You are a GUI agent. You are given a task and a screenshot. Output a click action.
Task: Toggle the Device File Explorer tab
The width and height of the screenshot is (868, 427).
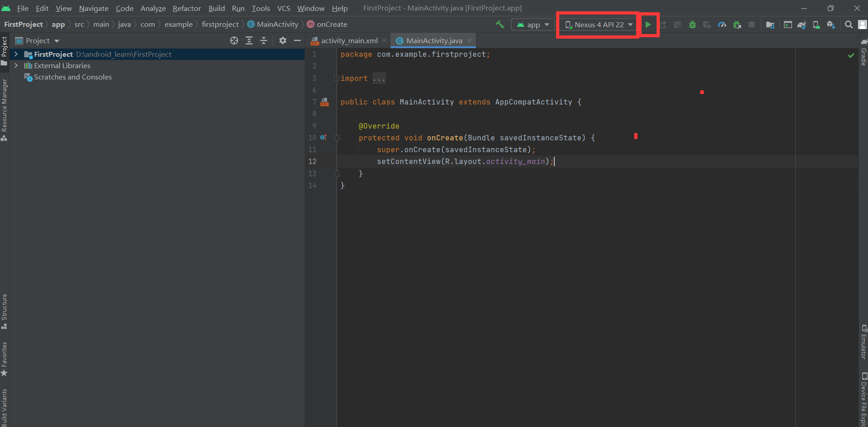[863, 399]
